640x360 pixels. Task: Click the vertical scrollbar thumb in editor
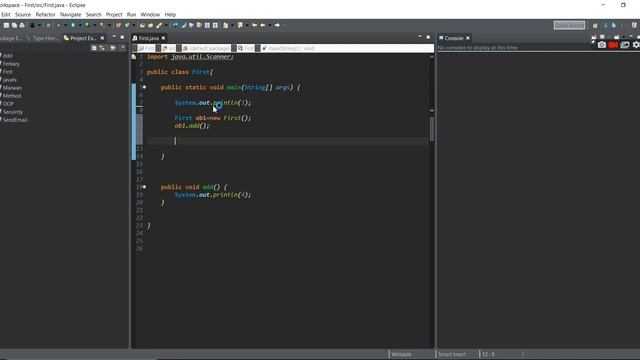431,129
